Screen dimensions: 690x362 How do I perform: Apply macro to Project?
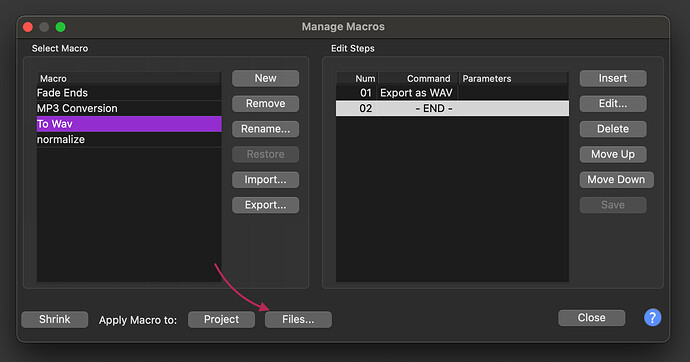click(x=221, y=319)
